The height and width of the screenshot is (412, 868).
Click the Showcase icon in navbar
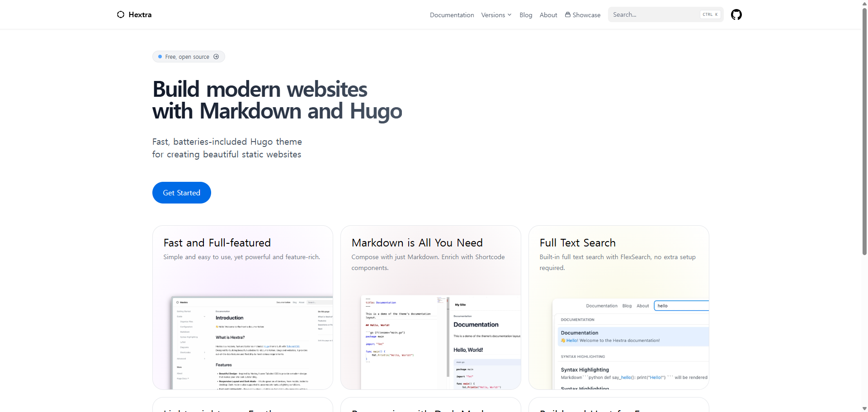pyautogui.click(x=568, y=14)
